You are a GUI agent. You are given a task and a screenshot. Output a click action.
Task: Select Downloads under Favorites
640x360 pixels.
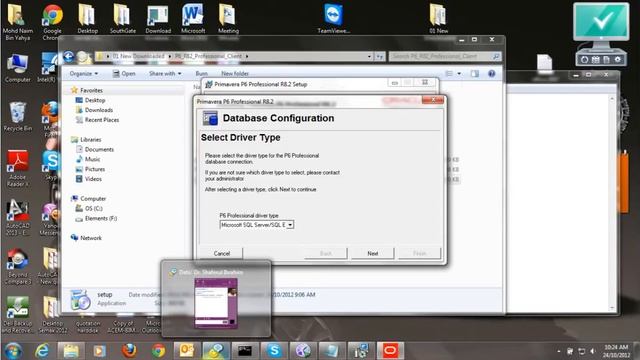coord(98,110)
